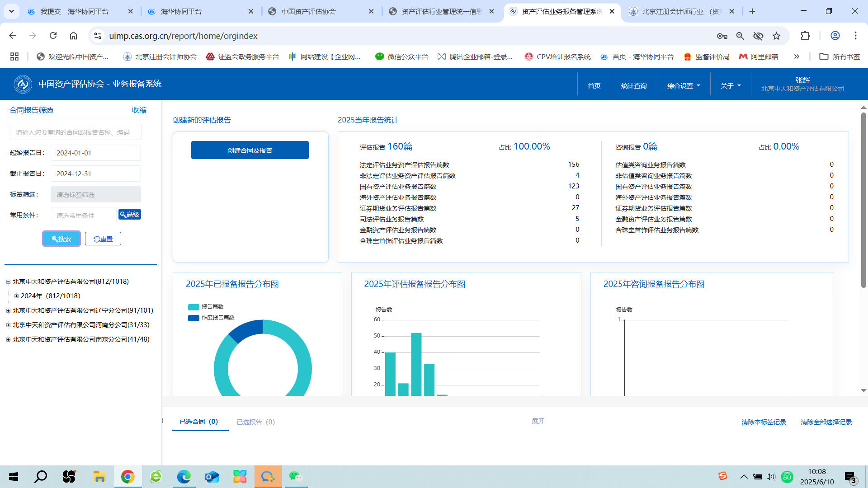This screenshot has height=488, width=868.
Task: Launch Microsoft Edge from taskbar
Action: 184,477
